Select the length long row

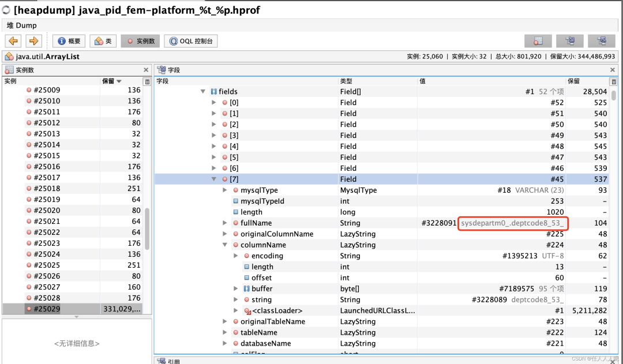click(381, 212)
